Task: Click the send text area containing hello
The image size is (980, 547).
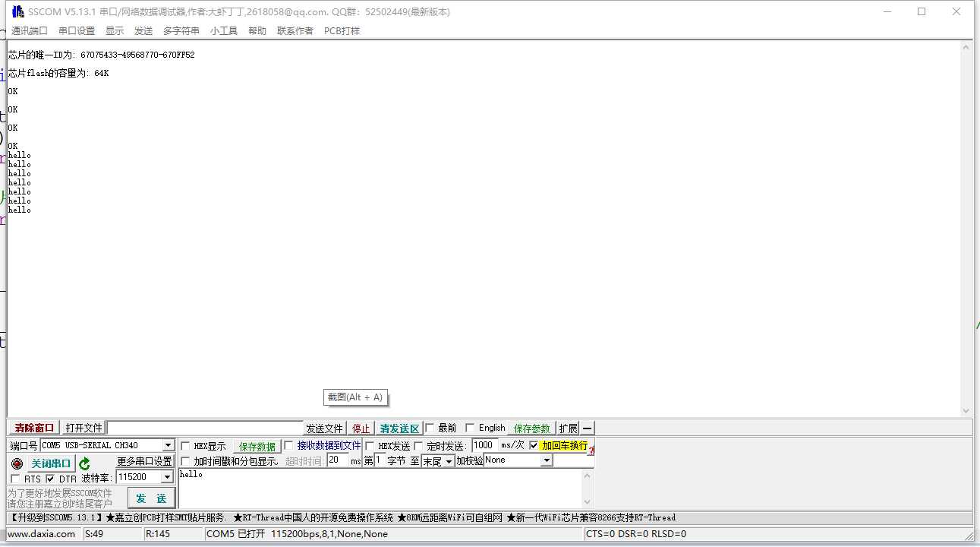Action: [380, 489]
